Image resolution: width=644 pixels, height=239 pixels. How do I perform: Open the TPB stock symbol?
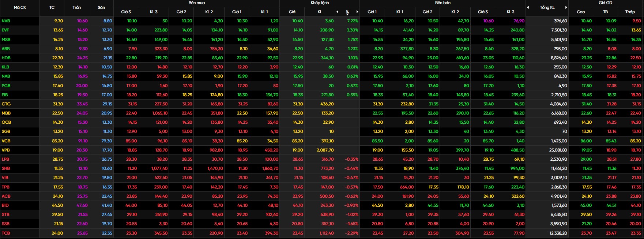(5, 187)
